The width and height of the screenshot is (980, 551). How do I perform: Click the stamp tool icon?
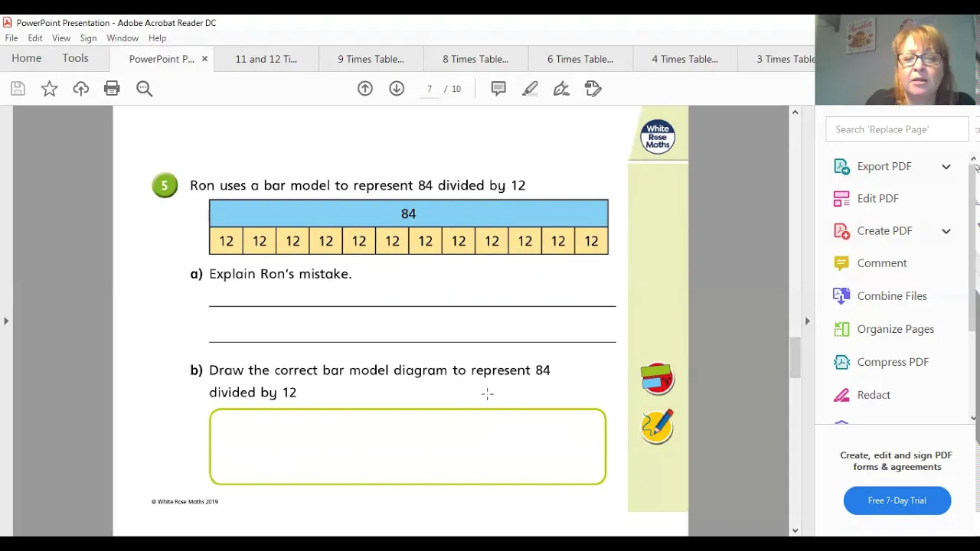click(593, 89)
